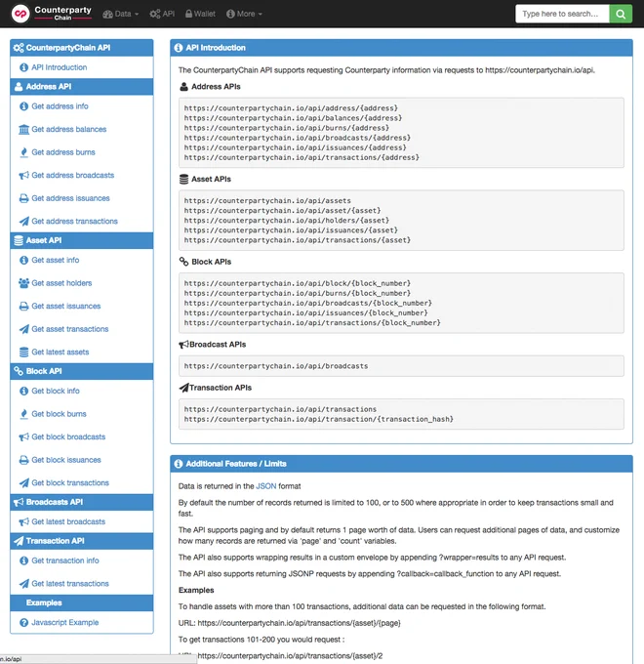Click the CounterpartyChain API sidebar header
This screenshot has width=644, height=664.
point(82,48)
